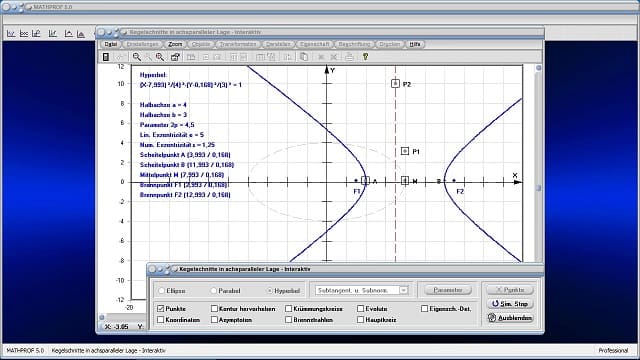Click the circular arrow icon on Sim. Stop
The image size is (640, 360).
click(495, 304)
